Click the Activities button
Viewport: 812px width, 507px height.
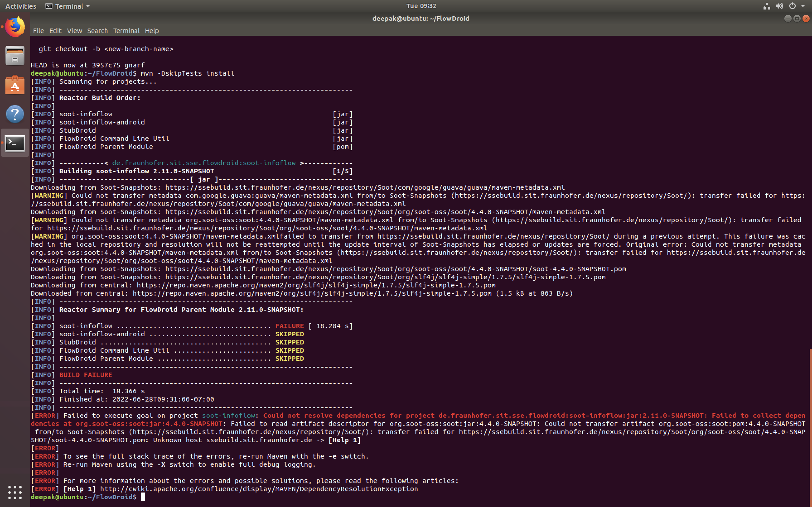point(20,6)
